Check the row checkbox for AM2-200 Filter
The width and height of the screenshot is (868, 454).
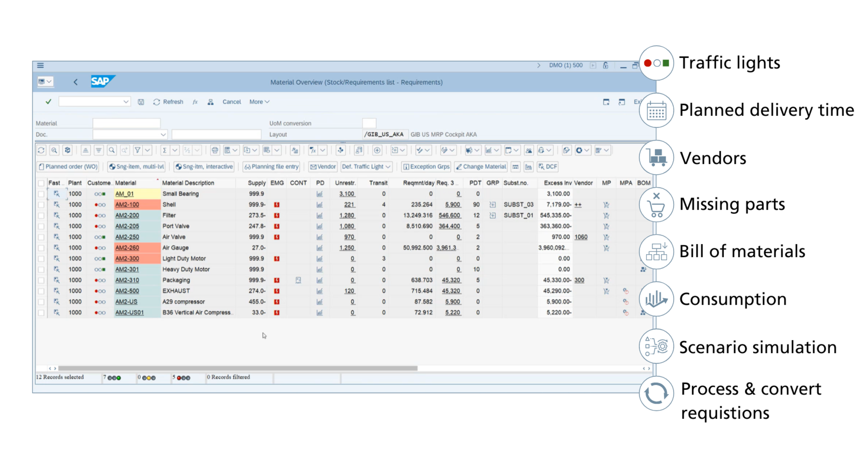pos(41,215)
